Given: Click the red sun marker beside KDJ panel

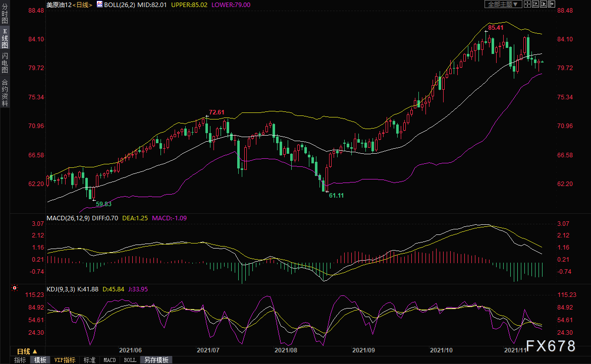Looking at the screenshot, I should [x=15, y=288].
